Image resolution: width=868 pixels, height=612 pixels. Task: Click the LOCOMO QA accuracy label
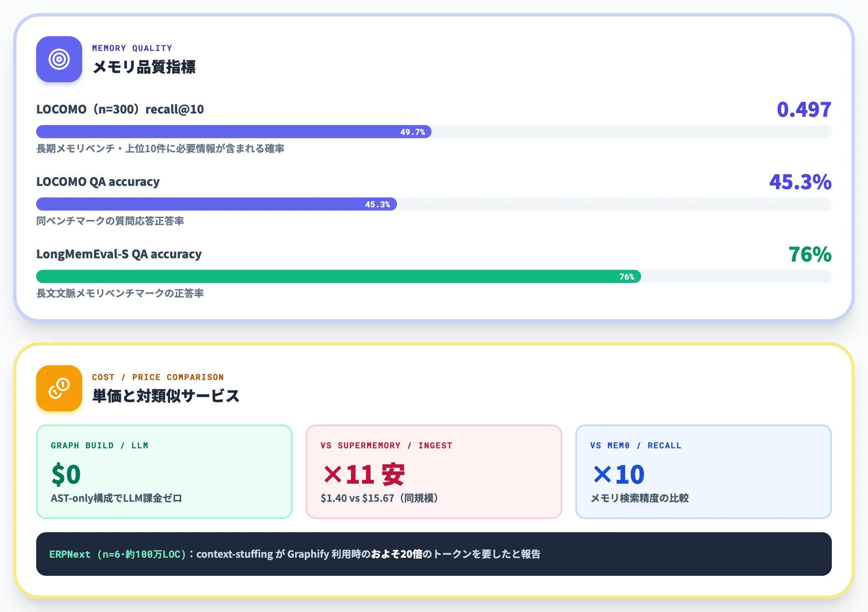pyautogui.click(x=98, y=182)
